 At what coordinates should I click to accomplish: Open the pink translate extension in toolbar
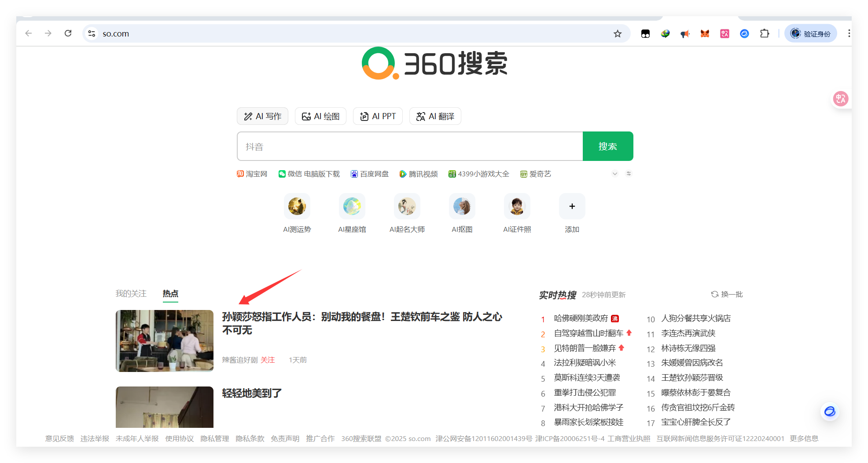(x=725, y=33)
